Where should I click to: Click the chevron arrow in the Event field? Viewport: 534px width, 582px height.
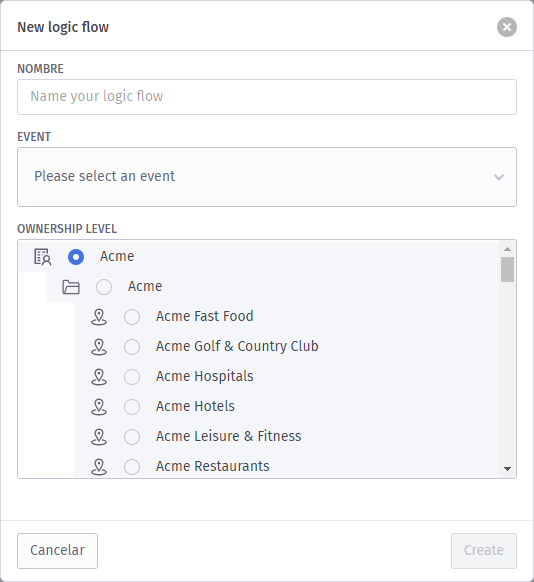[x=499, y=177]
